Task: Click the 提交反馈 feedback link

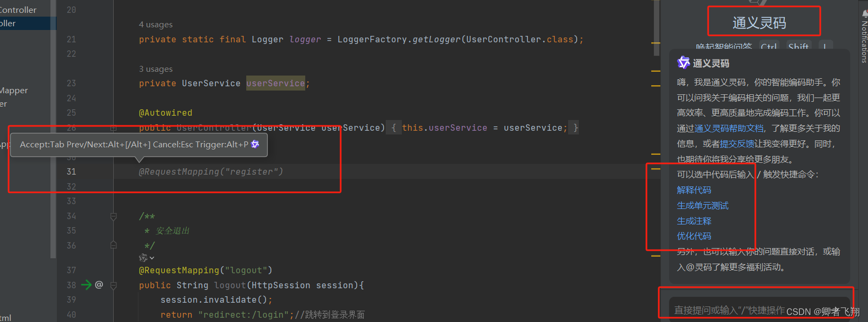Action: (x=737, y=144)
